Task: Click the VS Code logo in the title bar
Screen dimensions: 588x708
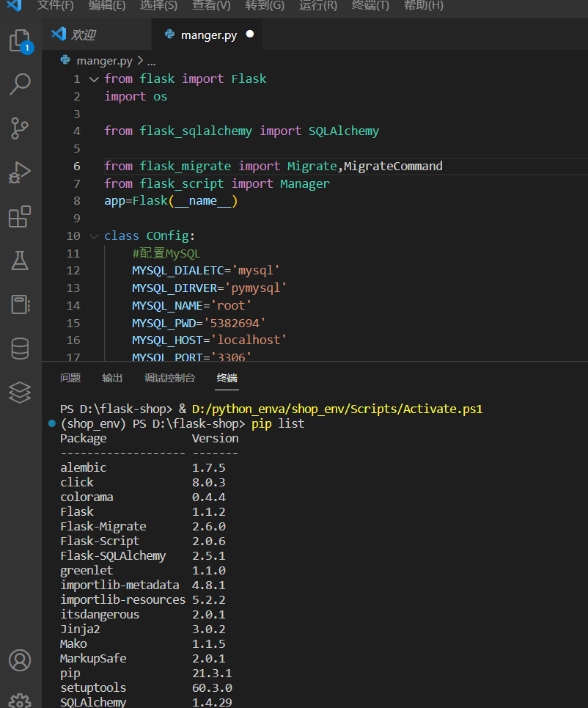Action: coord(15,5)
